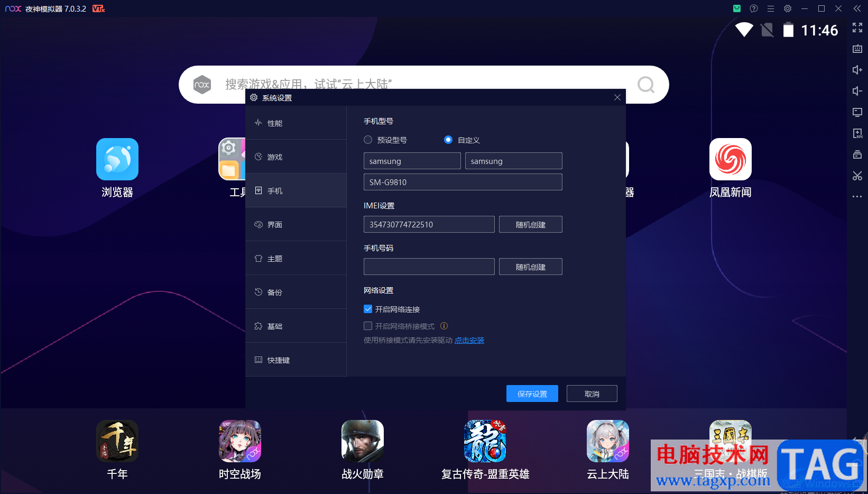The image size is (868, 494).
Task: Click the volume down sidebar icon
Action: coord(857,91)
